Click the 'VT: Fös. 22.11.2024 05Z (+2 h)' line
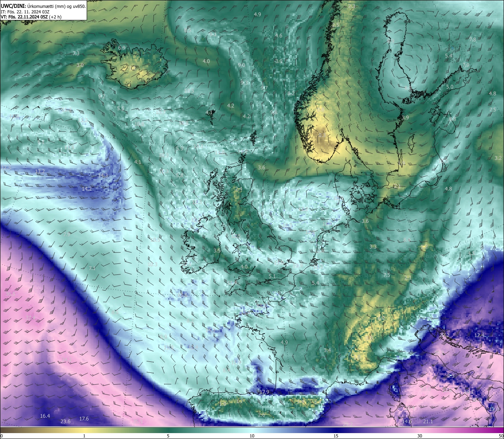Viewport: 504px width, 439px height. [x=31, y=17]
